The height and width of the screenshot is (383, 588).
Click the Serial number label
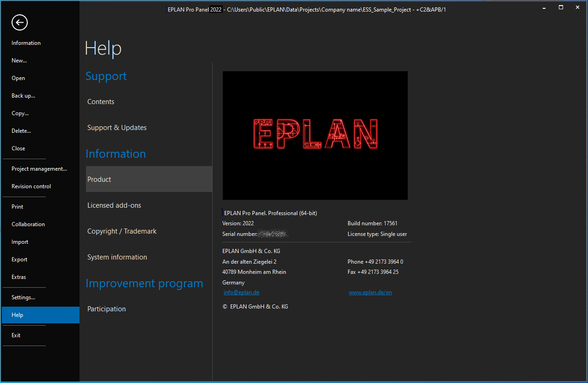(240, 234)
